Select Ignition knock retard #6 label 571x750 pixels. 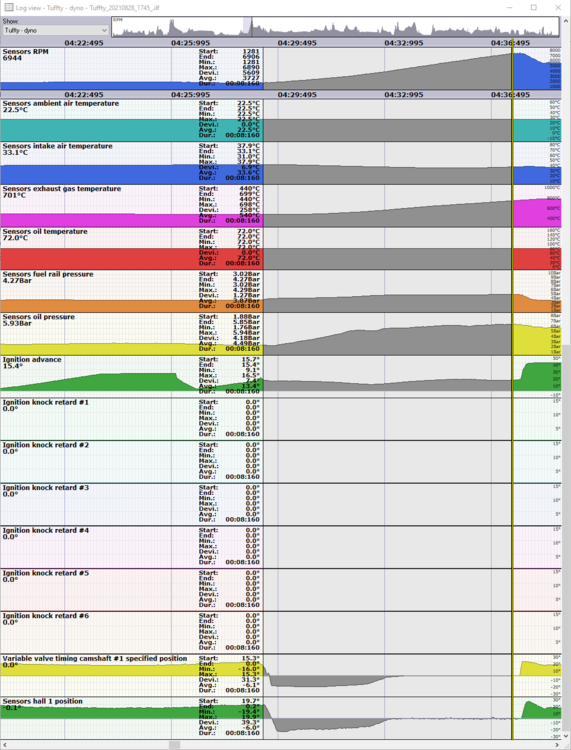pyautogui.click(x=45, y=616)
